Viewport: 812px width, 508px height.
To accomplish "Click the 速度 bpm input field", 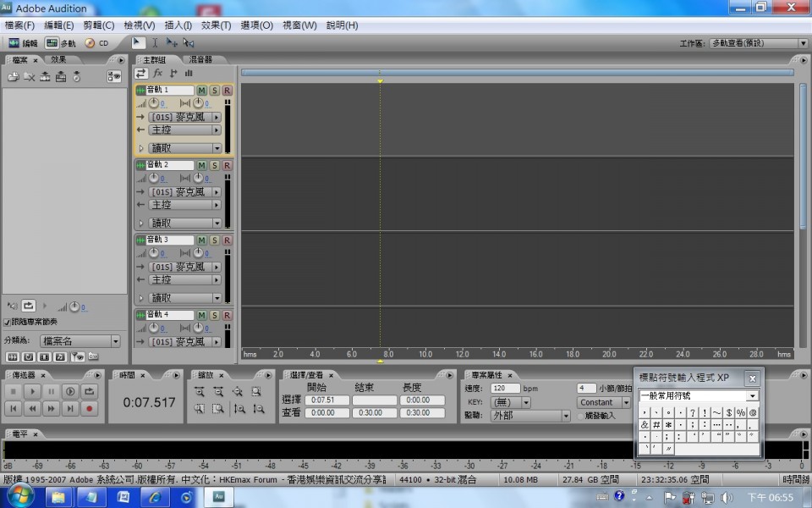I will pyautogui.click(x=505, y=389).
